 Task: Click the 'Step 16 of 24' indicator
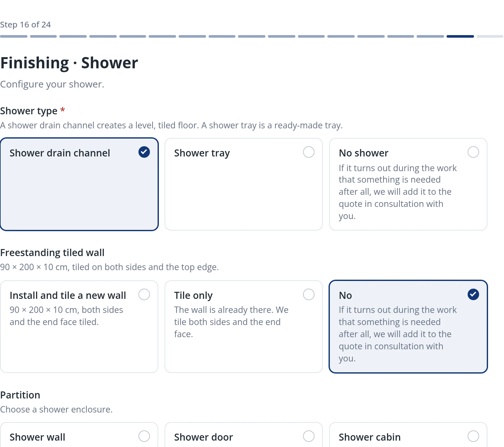click(26, 25)
